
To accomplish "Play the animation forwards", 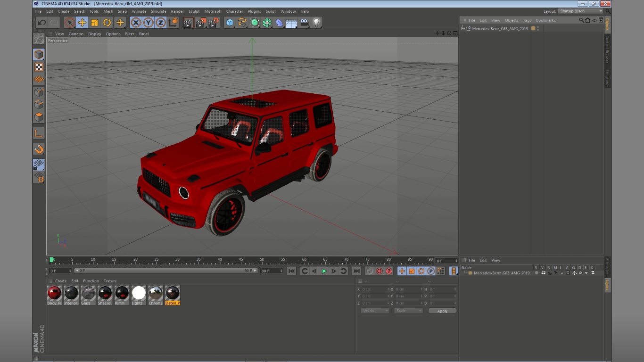I will click(324, 271).
